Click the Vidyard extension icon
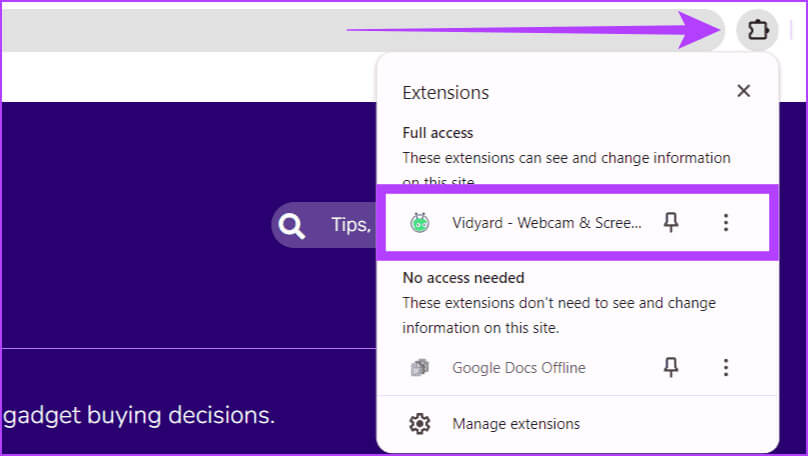Viewport: 808px width, 456px height. (419, 223)
